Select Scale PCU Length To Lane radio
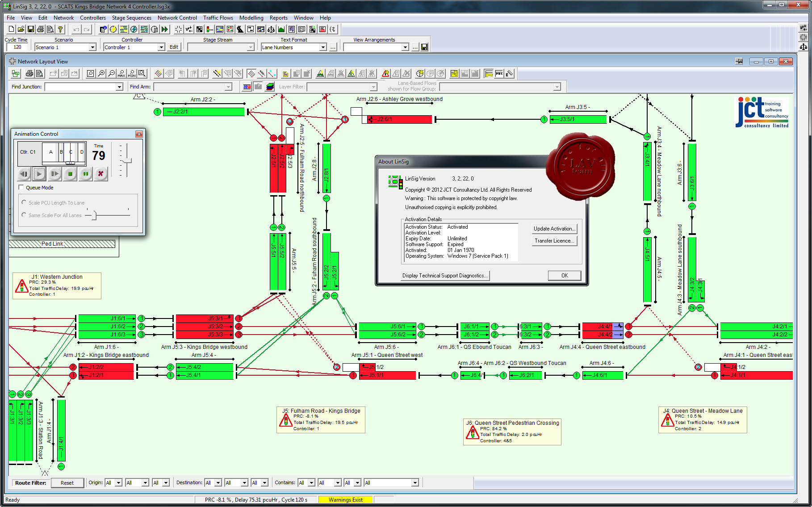This screenshot has height=507, width=812. 24,202
